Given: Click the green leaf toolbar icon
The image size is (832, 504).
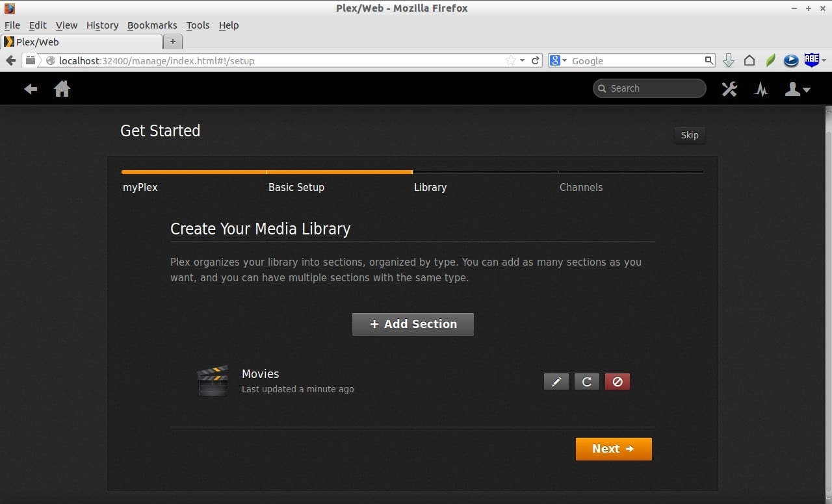Looking at the screenshot, I should click(770, 60).
